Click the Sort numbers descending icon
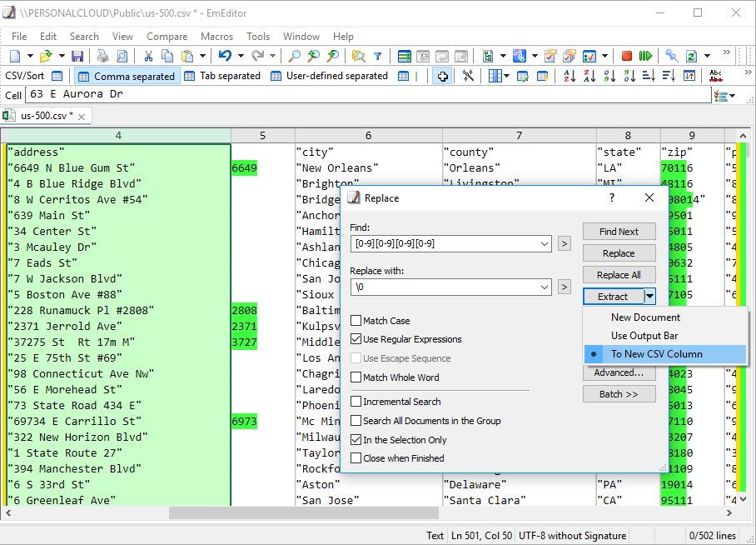The width and height of the screenshot is (756, 545). coord(629,76)
